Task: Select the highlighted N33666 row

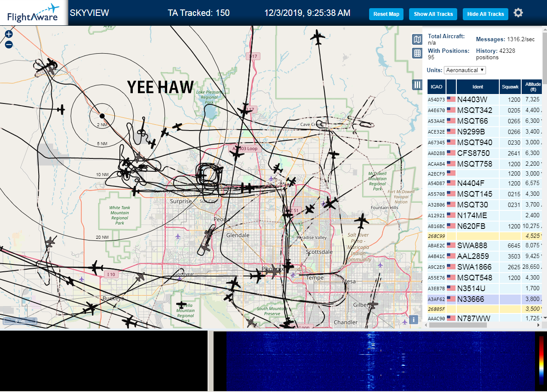Action: click(485, 299)
